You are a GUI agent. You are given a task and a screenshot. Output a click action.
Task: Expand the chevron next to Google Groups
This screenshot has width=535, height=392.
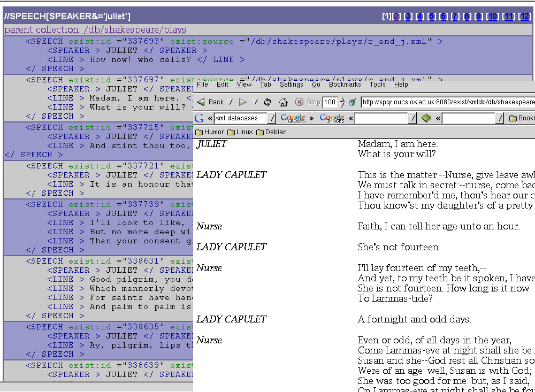(311, 118)
